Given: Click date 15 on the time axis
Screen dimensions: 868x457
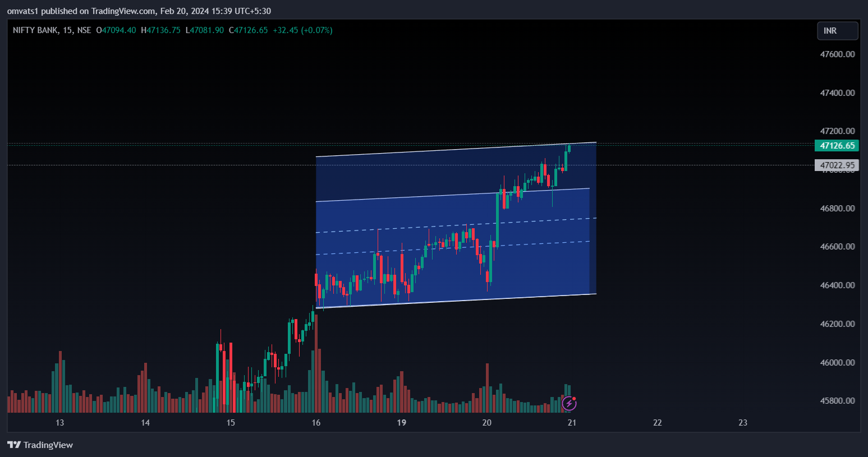Looking at the screenshot, I should click(231, 423).
